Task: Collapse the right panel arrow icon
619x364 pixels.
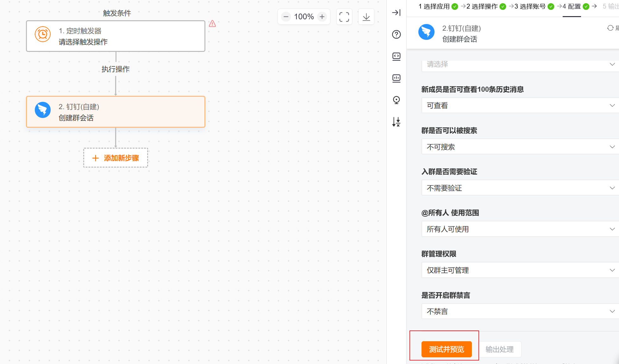Action: pyautogui.click(x=396, y=13)
